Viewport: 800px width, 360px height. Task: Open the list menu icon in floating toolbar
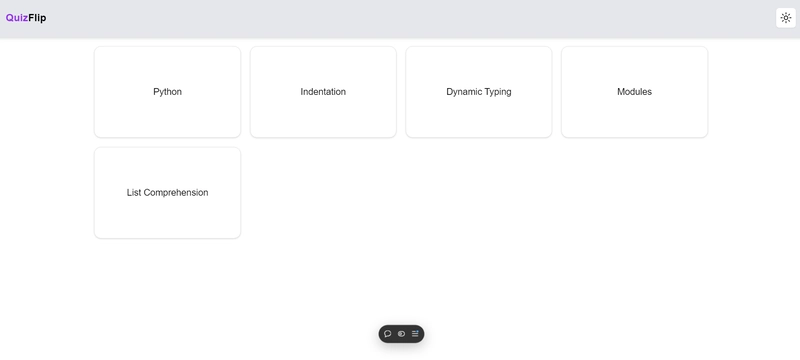coord(415,334)
